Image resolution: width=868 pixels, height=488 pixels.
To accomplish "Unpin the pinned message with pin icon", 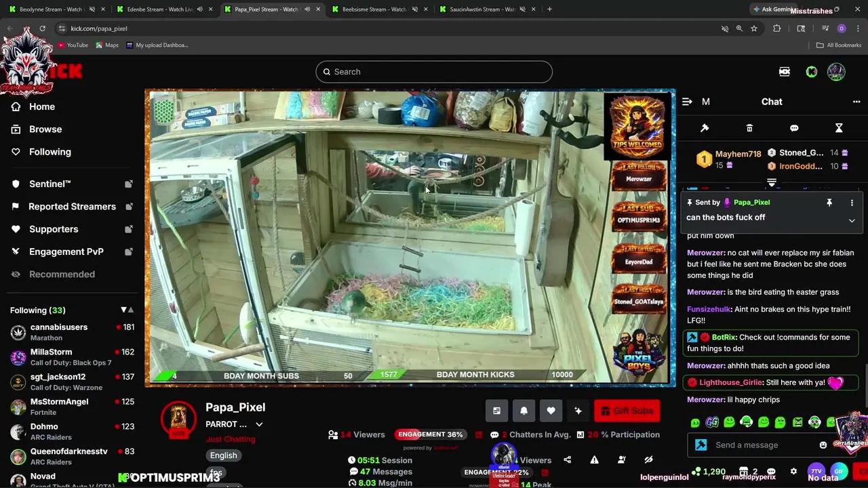I will click(x=829, y=203).
